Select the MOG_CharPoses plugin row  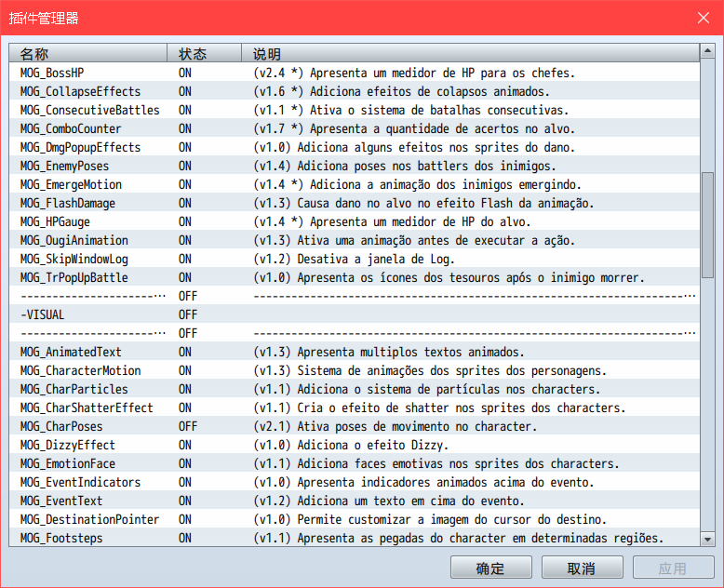point(355,426)
